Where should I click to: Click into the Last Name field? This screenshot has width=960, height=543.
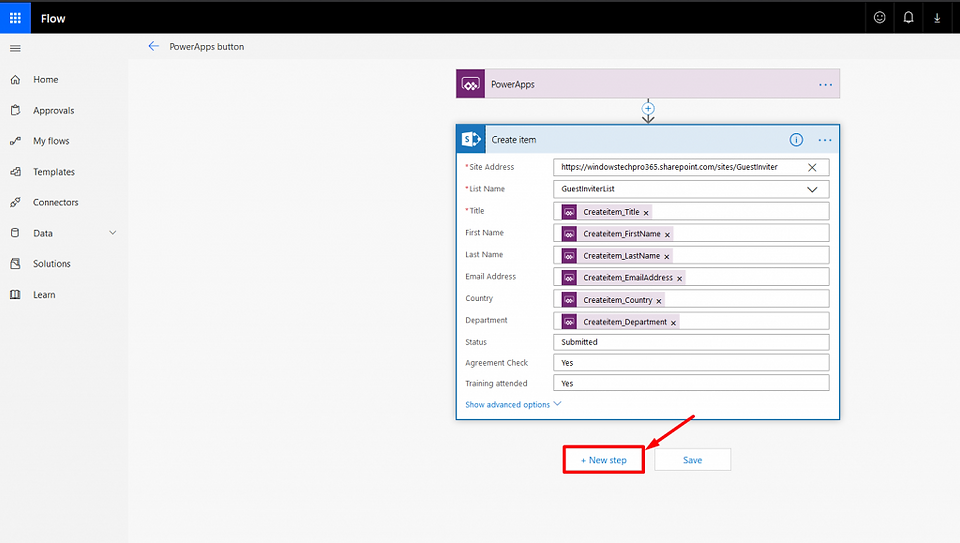691,255
